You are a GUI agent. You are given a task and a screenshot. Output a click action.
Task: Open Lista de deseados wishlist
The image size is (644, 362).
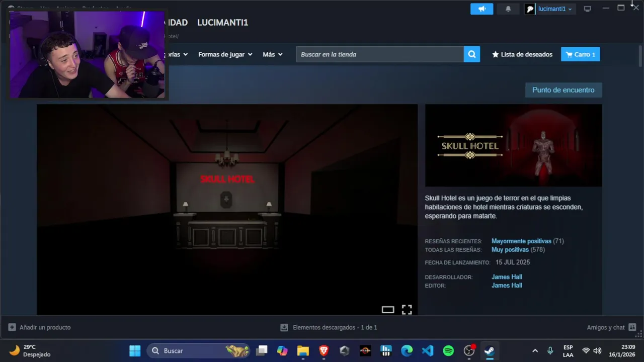tap(522, 54)
